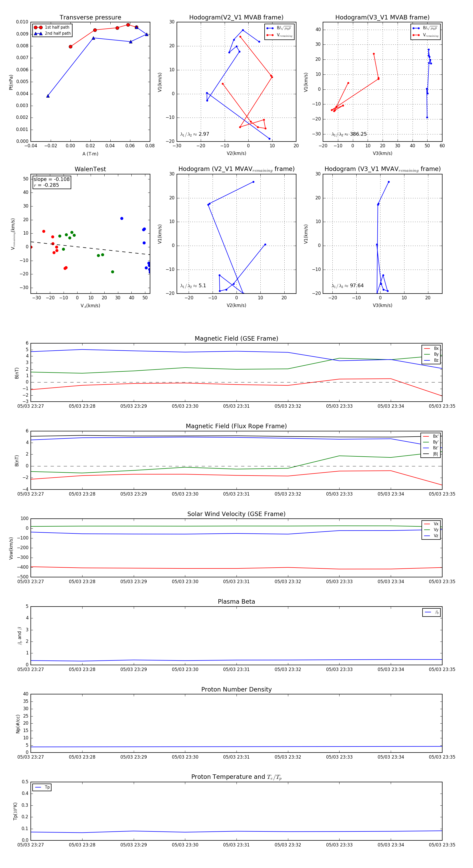Click the Proton Number Density title
The height and width of the screenshot is (868, 473).
pyautogui.click(x=236, y=689)
